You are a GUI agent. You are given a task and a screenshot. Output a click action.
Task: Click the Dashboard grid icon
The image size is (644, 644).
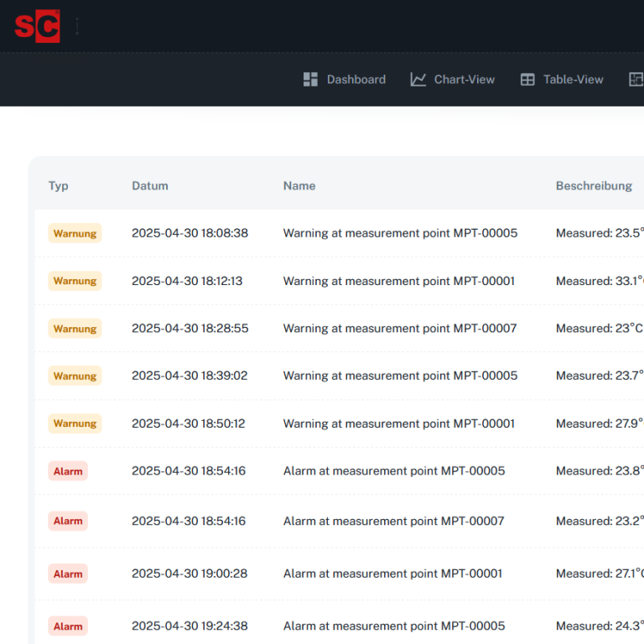click(310, 80)
